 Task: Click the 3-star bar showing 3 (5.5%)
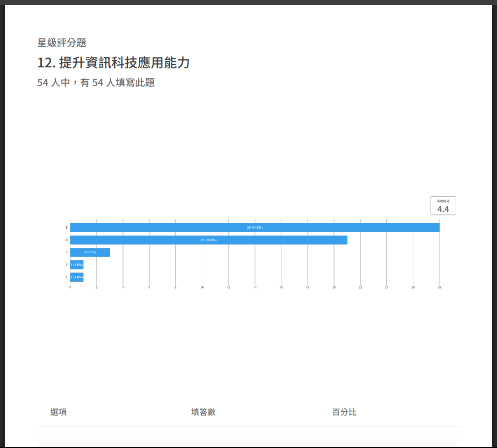[90, 252]
